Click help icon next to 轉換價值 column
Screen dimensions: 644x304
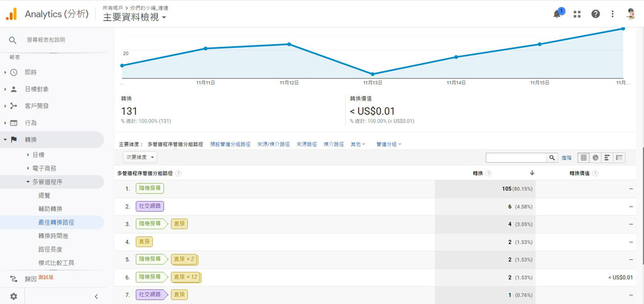tap(595, 173)
